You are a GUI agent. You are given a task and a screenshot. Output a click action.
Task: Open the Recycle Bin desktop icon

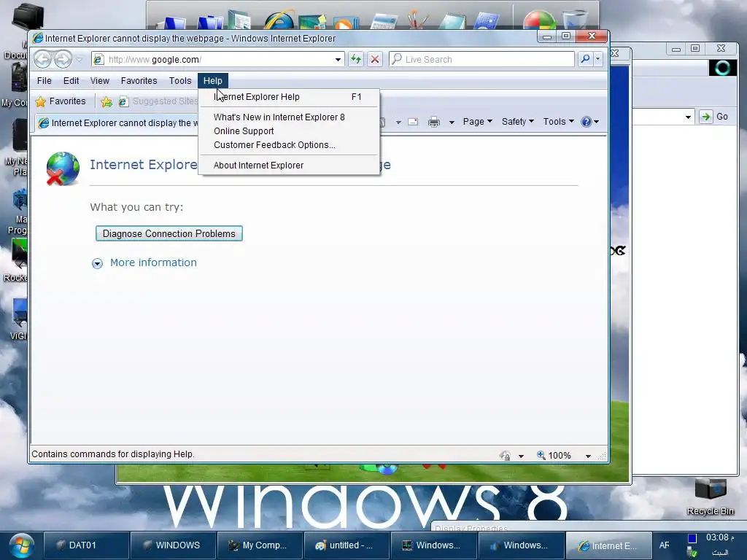(711, 497)
